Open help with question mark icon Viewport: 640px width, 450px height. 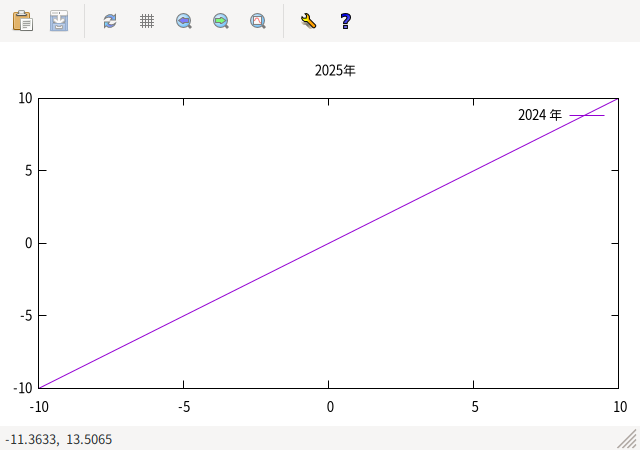(346, 20)
